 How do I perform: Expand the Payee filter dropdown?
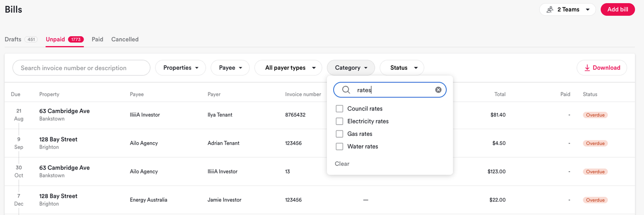pyautogui.click(x=231, y=68)
